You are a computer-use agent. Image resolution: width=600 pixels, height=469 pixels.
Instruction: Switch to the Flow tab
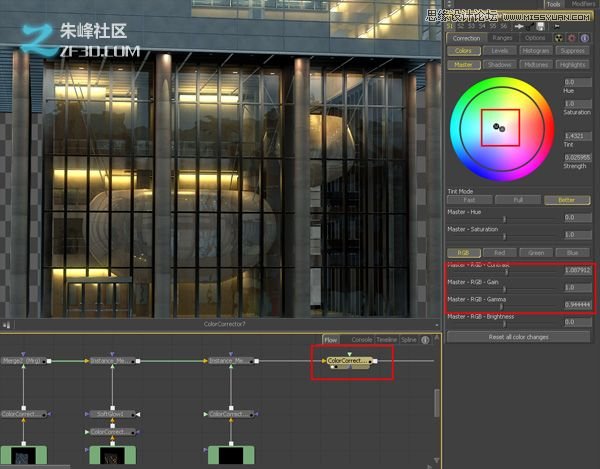pos(331,340)
